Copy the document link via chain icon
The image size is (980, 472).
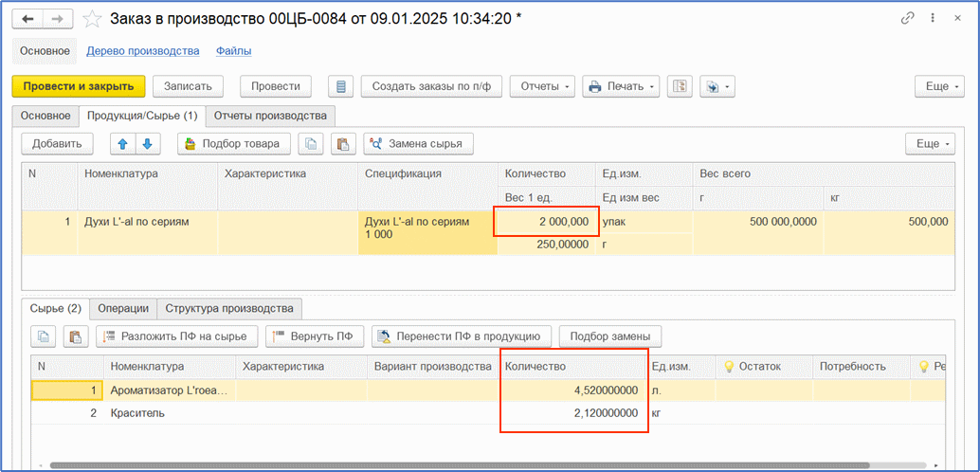907,18
